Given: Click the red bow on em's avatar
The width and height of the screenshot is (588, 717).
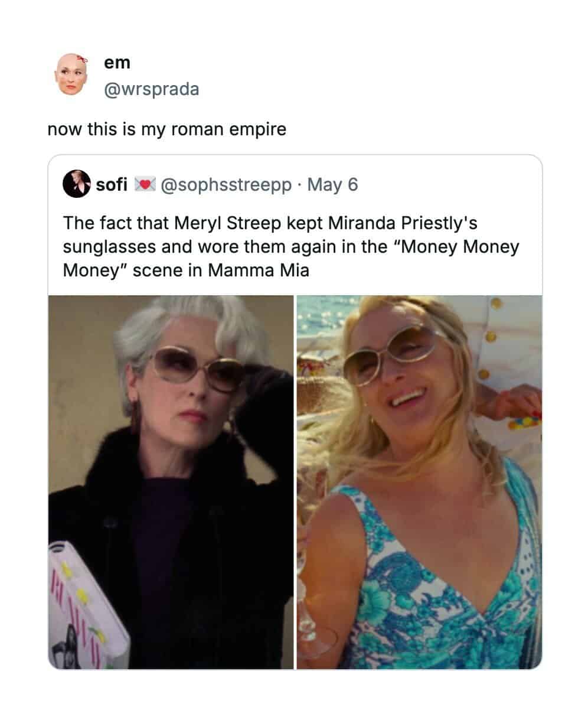Looking at the screenshot, I should (84, 60).
